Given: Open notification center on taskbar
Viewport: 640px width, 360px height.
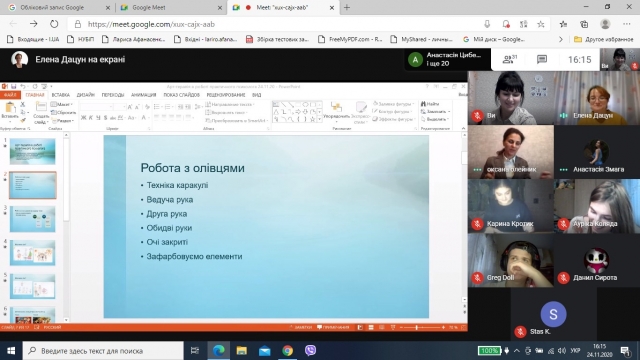Looking at the screenshot, I should tap(625, 351).
